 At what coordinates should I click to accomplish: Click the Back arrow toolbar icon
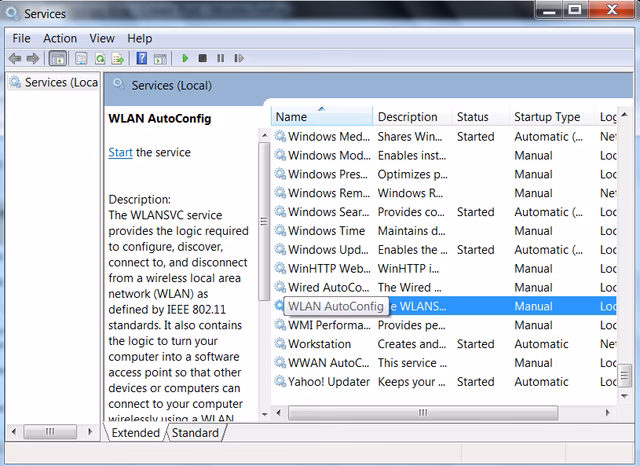[15, 58]
